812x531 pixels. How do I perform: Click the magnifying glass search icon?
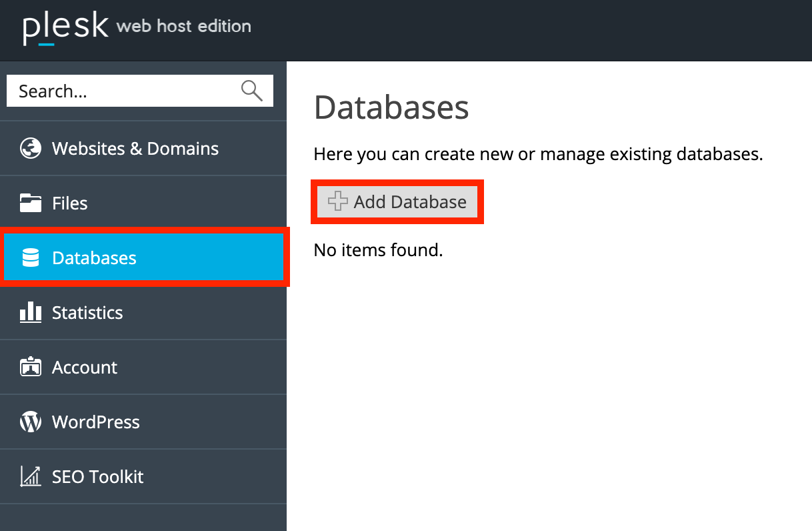pyautogui.click(x=251, y=91)
